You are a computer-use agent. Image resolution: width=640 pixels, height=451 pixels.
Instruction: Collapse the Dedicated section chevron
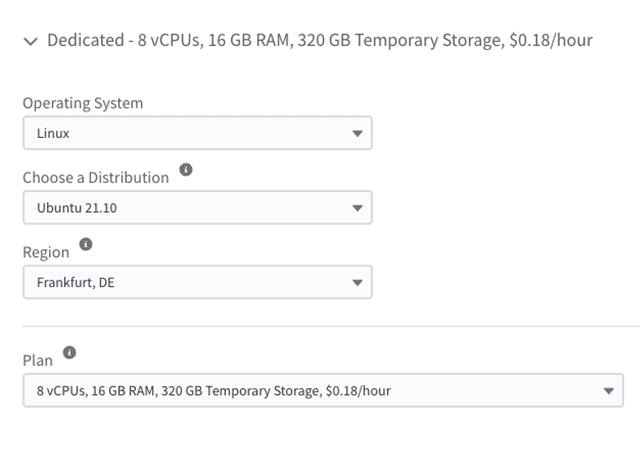30,41
